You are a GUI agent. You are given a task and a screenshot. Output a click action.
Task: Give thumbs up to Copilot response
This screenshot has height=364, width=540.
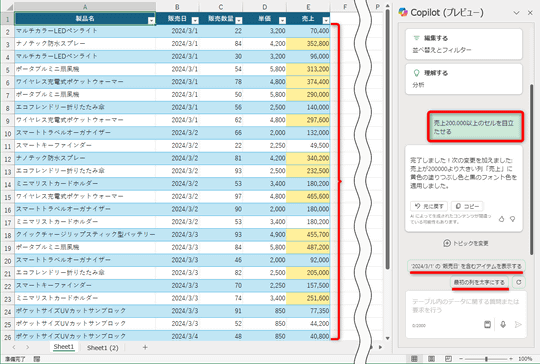(501, 219)
